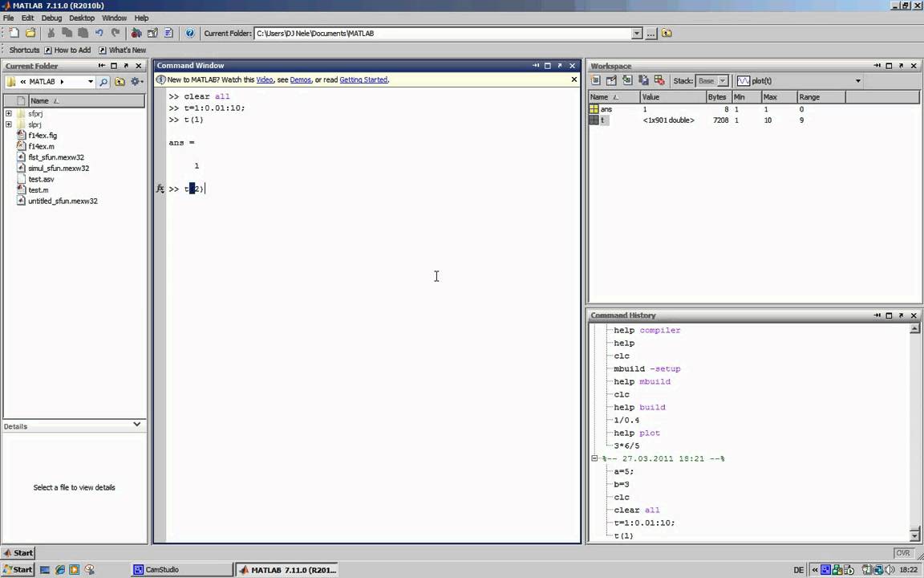The height and width of the screenshot is (578, 924).
Task: Sort the Workspace by the Bytes column header
Action: (x=719, y=96)
